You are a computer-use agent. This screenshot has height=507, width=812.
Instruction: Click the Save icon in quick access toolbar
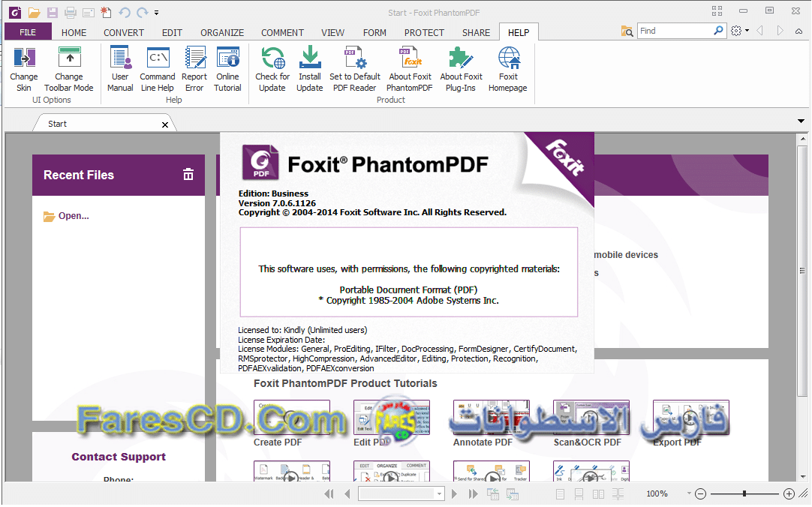[x=53, y=12]
